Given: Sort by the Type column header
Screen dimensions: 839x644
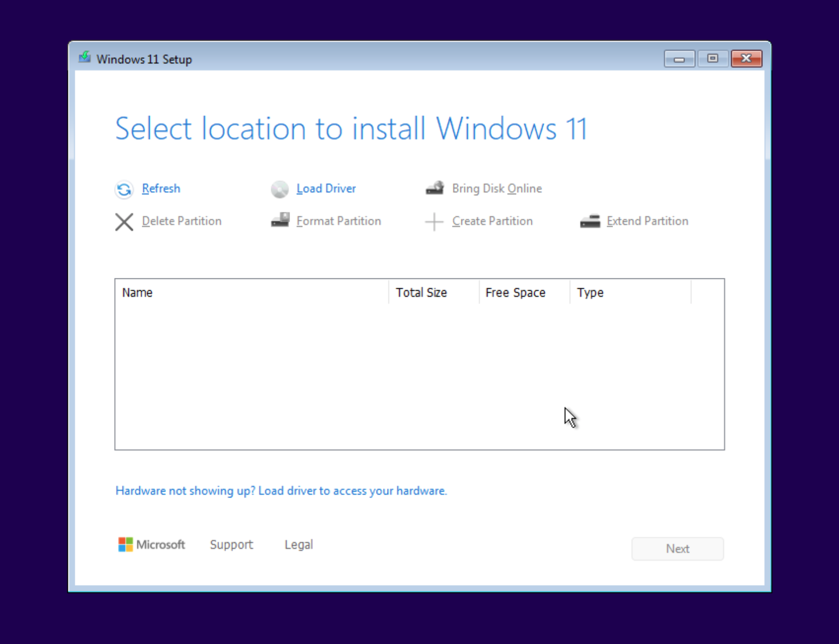Looking at the screenshot, I should point(630,292).
